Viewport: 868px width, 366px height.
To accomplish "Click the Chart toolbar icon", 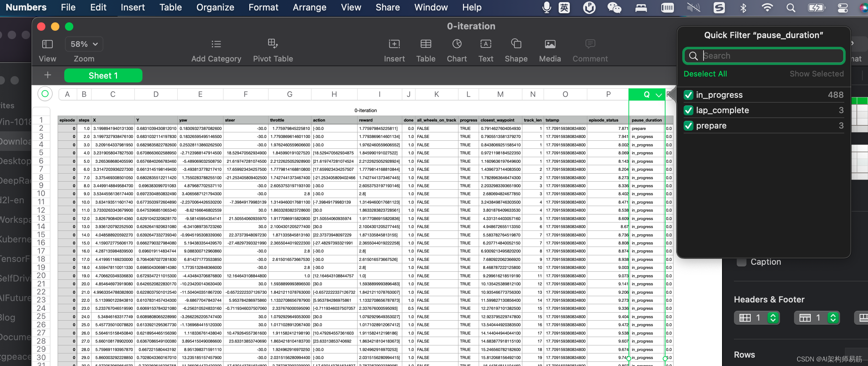I will [457, 44].
